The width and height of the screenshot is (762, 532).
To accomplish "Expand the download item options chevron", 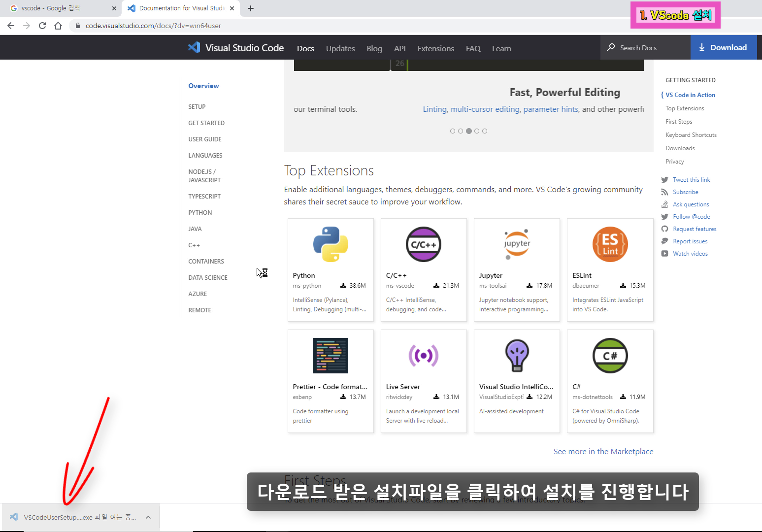I will pos(148,517).
